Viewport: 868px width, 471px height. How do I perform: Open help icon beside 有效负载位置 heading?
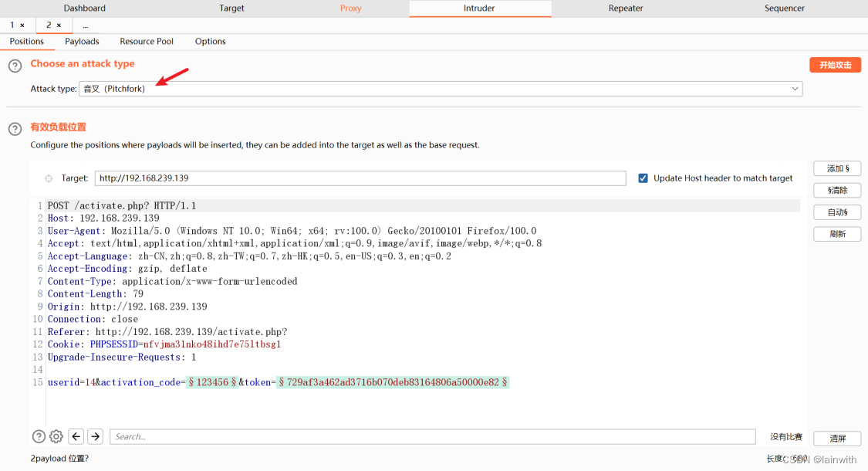pos(15,129)
